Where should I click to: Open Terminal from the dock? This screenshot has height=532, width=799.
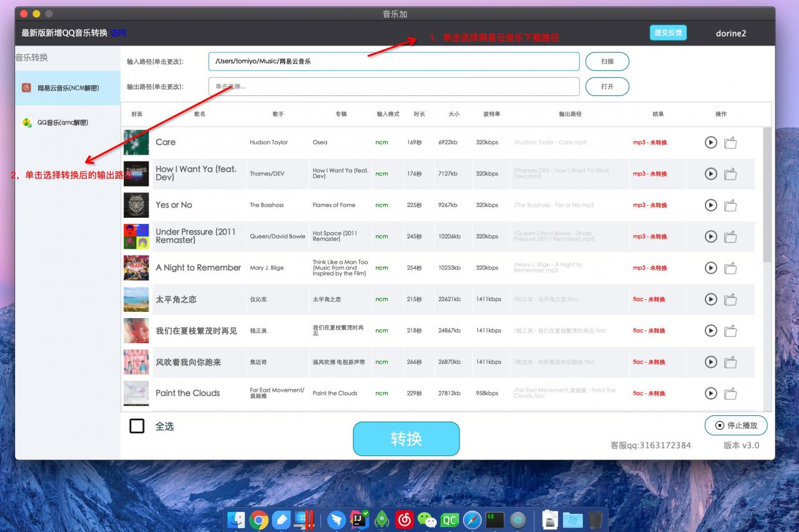[x=495, y=520]
